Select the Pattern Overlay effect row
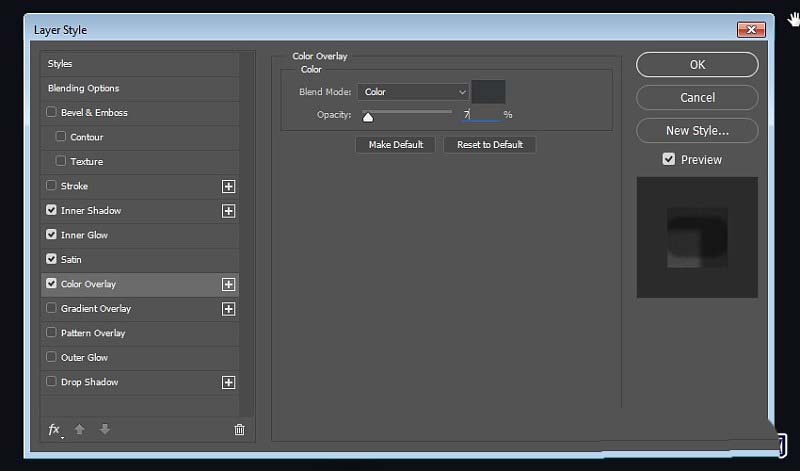This screenshot has width=800, height=471. (x=139, y=333)
